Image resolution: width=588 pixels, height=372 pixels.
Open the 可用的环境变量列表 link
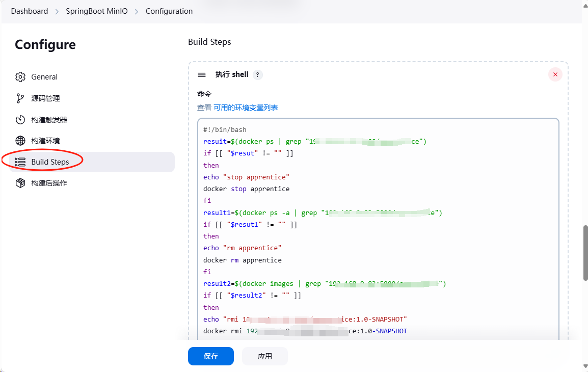pos(246,108)
